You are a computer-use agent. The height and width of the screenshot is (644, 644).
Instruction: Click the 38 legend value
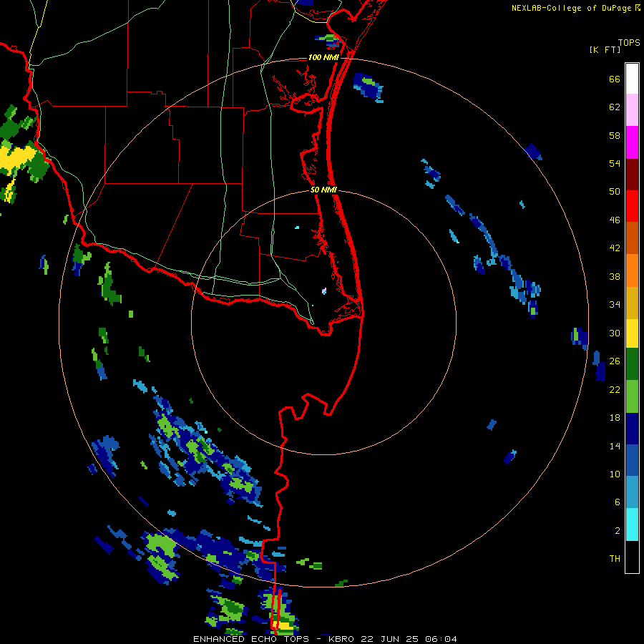[x=615, y=276]
